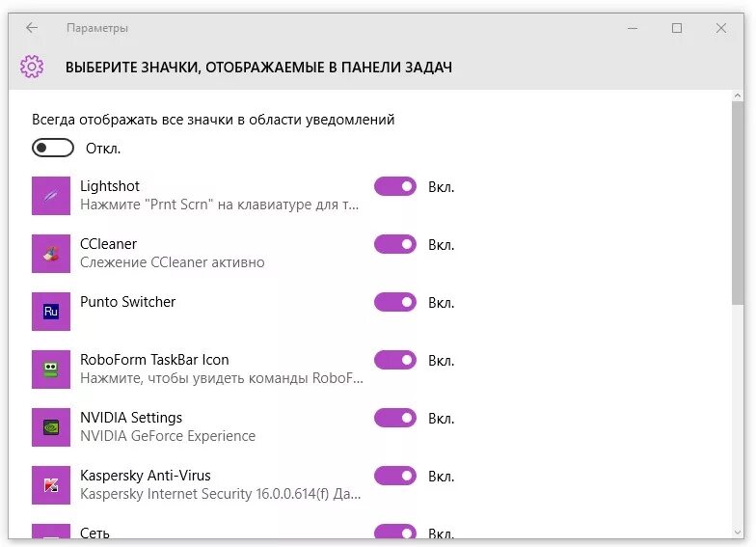
Task: Enable always show all notification icons toggle
Action: (x=53, y=148)
